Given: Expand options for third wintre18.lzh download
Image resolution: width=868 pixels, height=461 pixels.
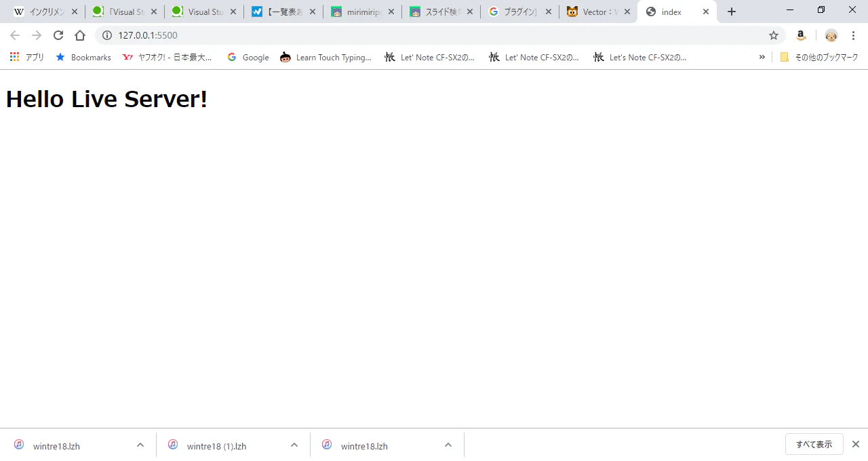Looking at the screenshot, I should [448, 445].
